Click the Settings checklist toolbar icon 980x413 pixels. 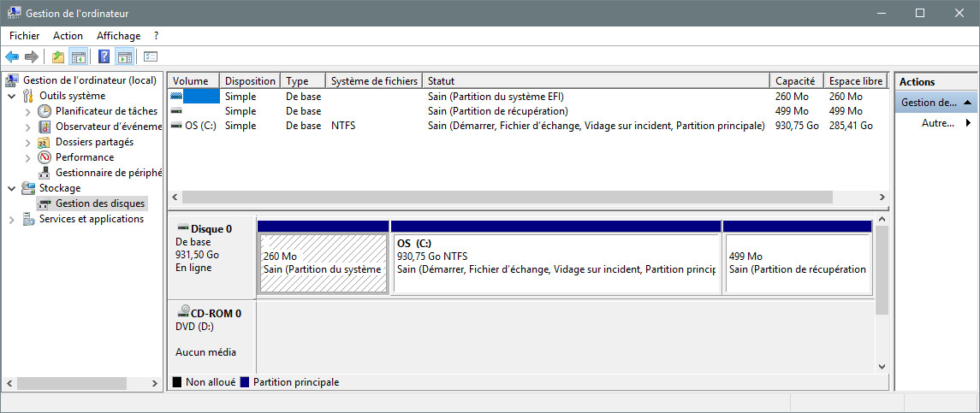[x=151, y=56]
